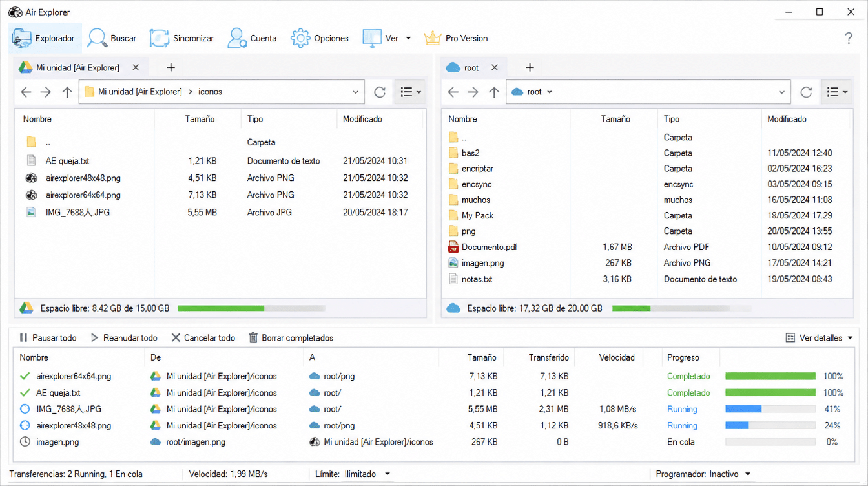Select IMG_7688人.JPG transfer row
The height and width of the screenshot is (486, 868).
tap(433, 409)
